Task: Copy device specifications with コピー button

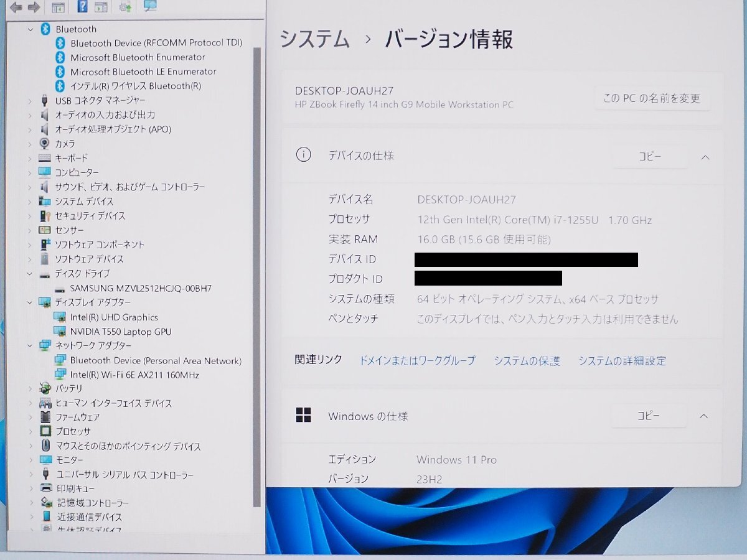Action: [x=650, y=157]
